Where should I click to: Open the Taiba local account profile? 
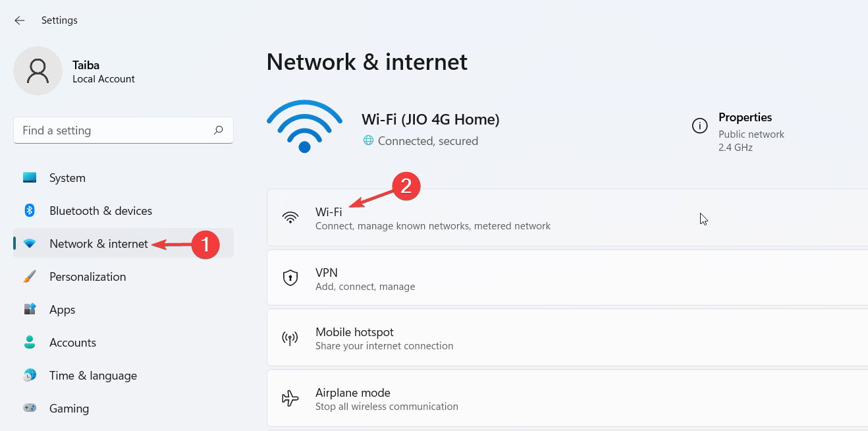pos(72,70)
